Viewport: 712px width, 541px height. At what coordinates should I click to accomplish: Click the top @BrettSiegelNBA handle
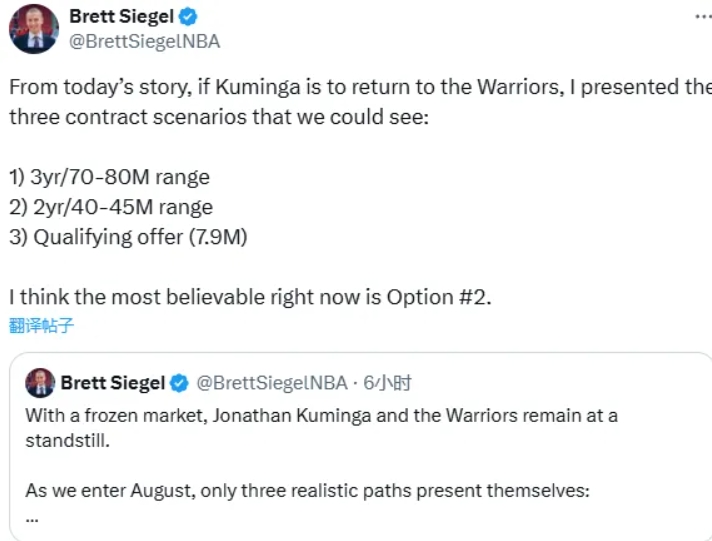point(144,41)
